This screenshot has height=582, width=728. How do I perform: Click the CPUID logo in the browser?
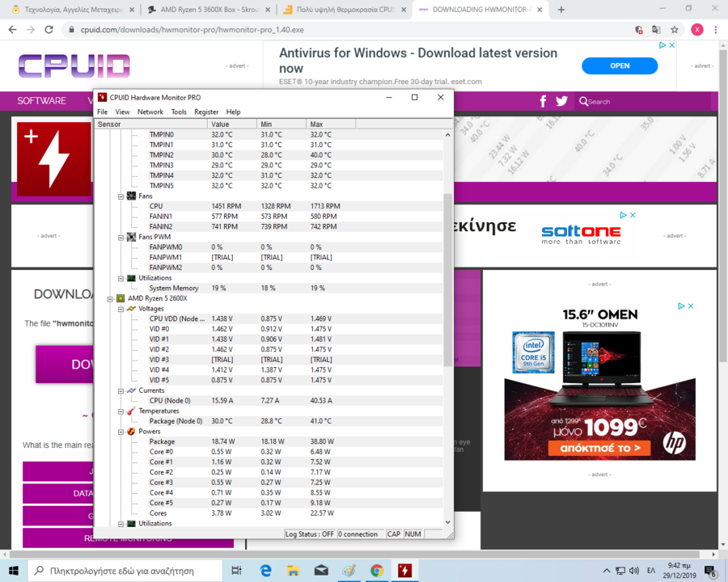pyautogui.click(x=74, y=66)
